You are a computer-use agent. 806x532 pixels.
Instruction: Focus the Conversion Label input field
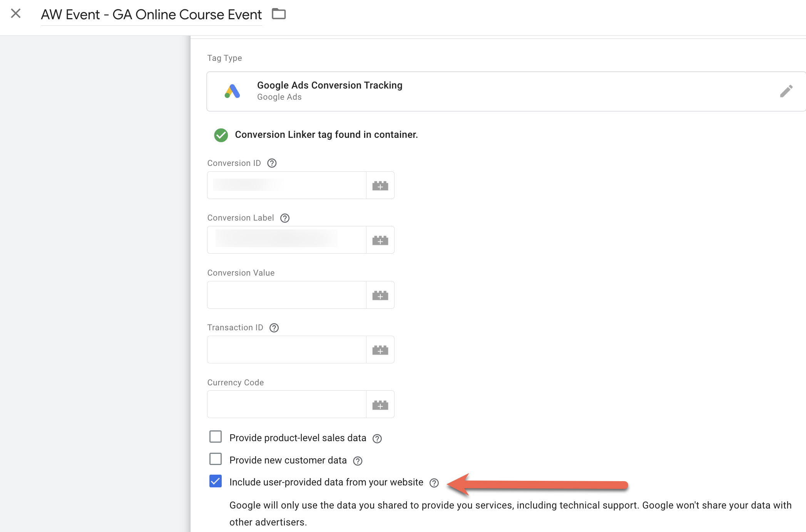[x=287, y=240]
